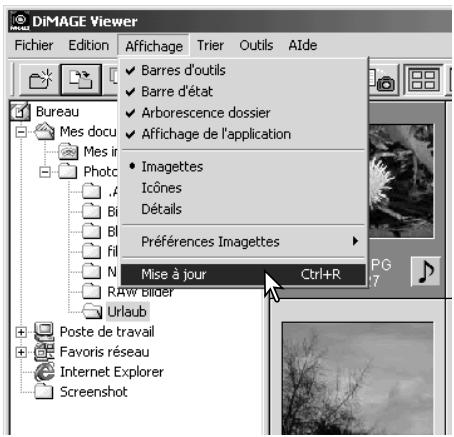Image resolution: width=454 pixels, height=437 pixels.
Task: Click the Internet Explorer icon in tree
Action: pos(44,372)
